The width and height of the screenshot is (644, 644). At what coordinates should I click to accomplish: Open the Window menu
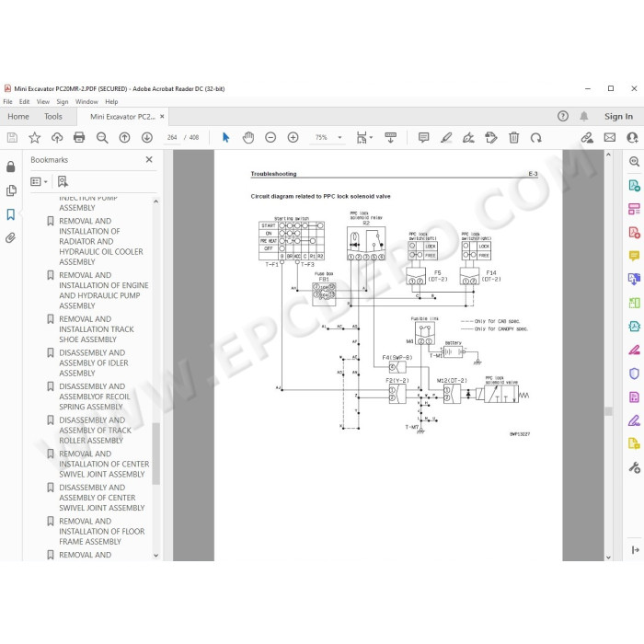(86, 101)
